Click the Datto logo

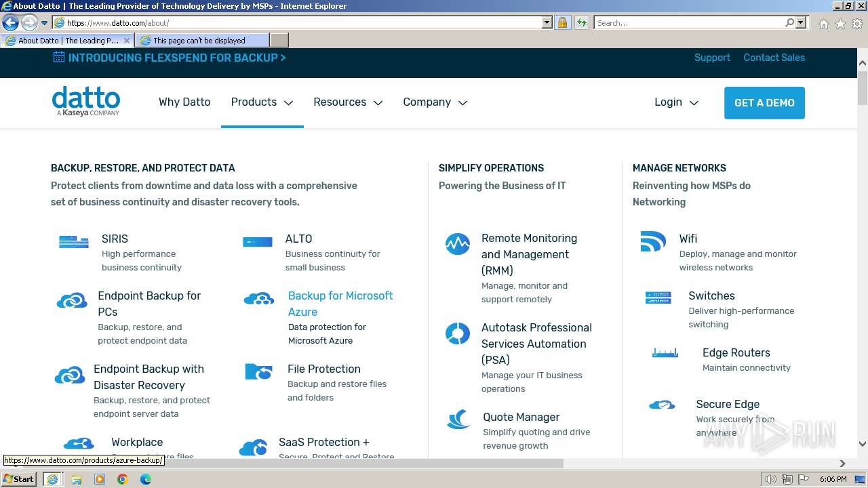click(x=86, y=101)
